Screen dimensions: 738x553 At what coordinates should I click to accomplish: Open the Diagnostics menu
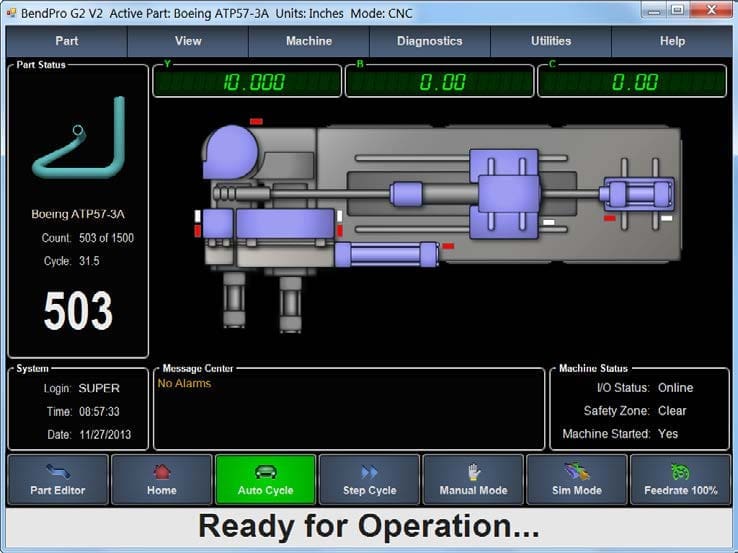pyautogui.click(x=430, y=41)
